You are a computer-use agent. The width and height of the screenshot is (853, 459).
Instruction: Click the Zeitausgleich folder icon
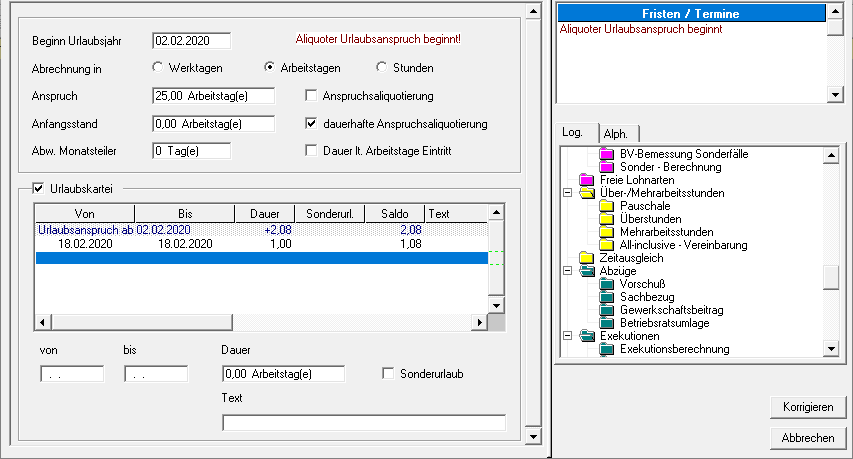click(x=587, y=258)
